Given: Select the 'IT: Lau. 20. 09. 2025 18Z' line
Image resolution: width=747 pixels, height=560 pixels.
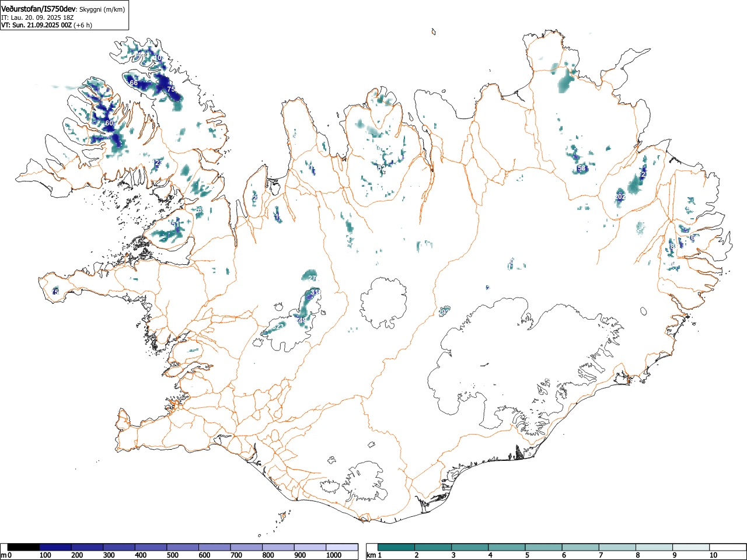Looking at the screenshot, I should click(37, 17).
